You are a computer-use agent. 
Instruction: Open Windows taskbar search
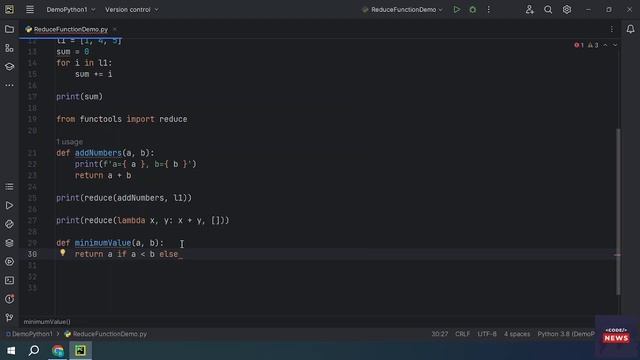(x=34, y=351)
